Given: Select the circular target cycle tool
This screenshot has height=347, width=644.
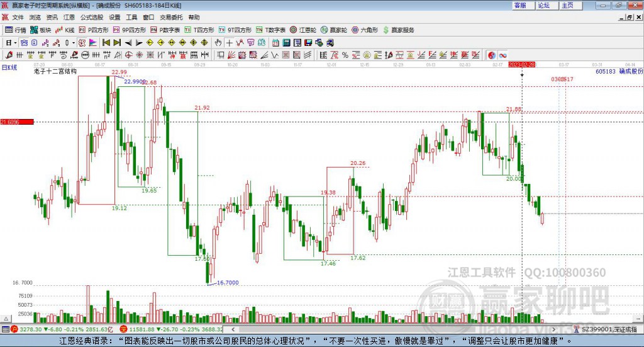Looking at the screenshot, I should [128, 55].
